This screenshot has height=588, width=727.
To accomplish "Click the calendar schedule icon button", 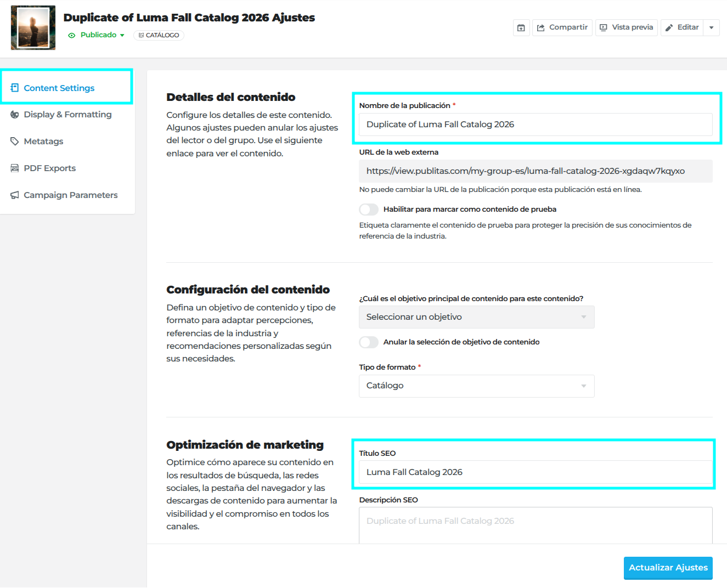I will click(x=521, y=27).
